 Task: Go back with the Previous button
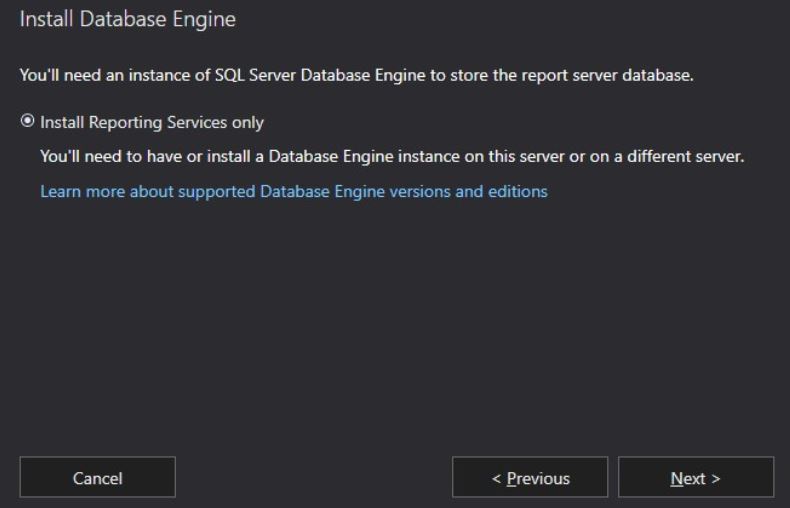coord(530,477)
